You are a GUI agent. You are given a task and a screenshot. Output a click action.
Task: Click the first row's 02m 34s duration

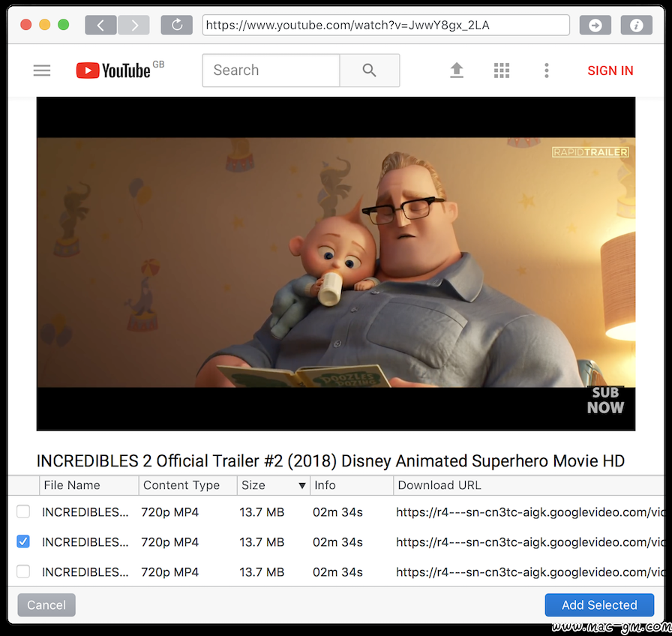(337, 512)
